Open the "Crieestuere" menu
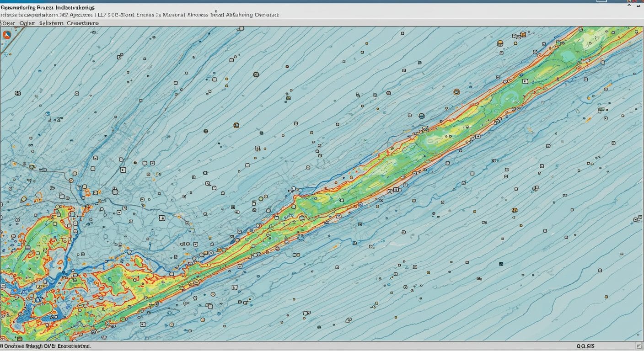 pyautogui.click(x=82, y=23)
